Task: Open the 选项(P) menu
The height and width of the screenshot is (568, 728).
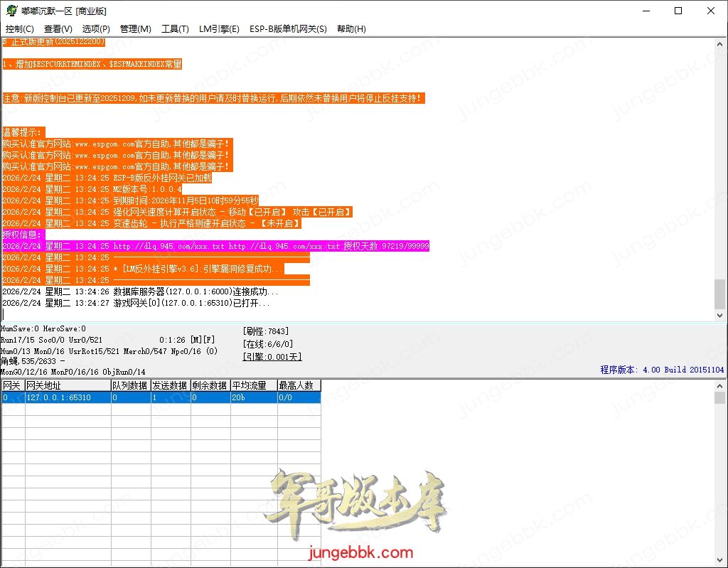Action: pos(96,29)
